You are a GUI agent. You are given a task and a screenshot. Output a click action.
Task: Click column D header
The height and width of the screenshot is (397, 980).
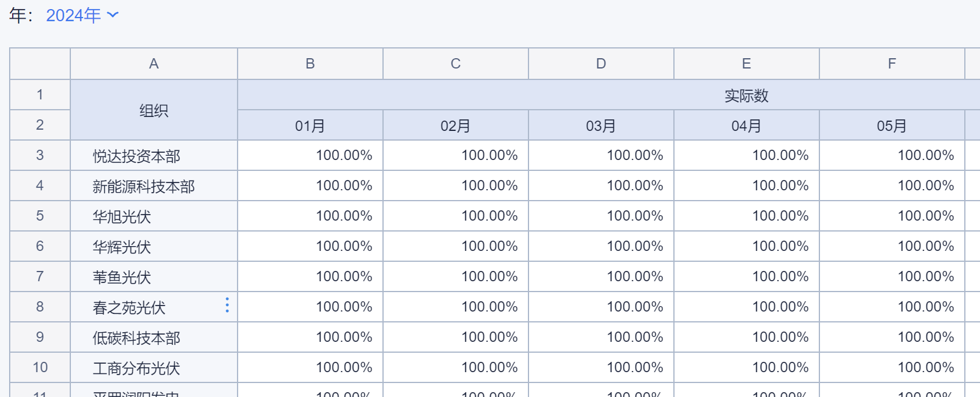pyautogui.click(x=601, y=64)
